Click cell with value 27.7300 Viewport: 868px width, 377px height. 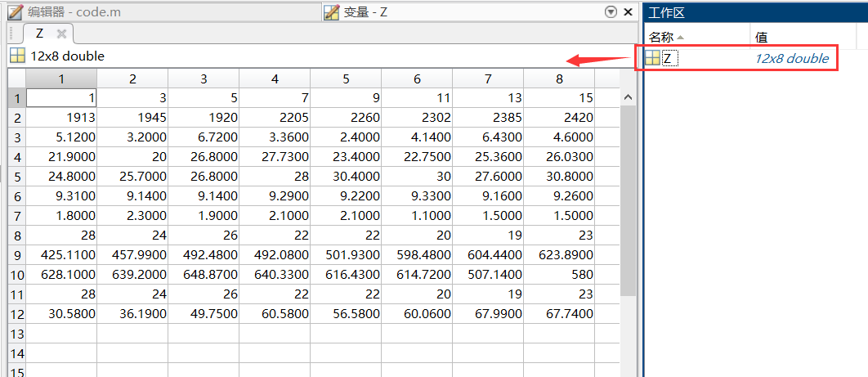coord(275,157)
